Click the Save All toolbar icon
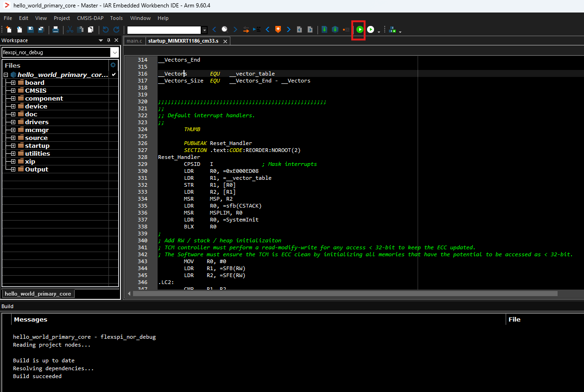 point(41,30)
